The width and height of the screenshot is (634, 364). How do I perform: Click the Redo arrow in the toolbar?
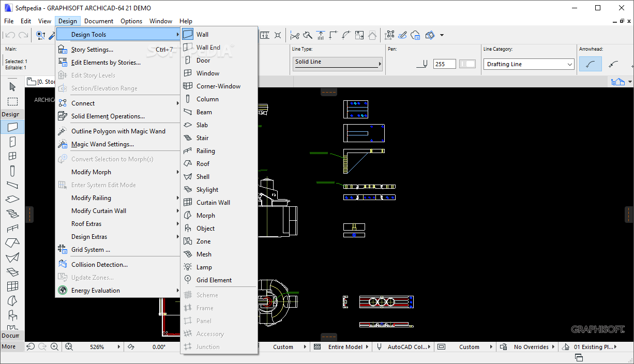tap(23, 35)
